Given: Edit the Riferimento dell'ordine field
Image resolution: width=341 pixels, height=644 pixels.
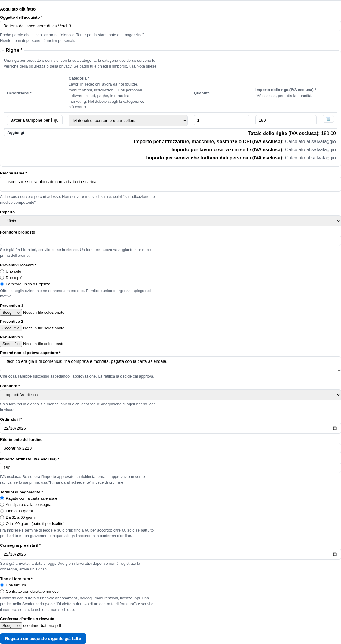Looking at the screenshot, I should [170, 448].
